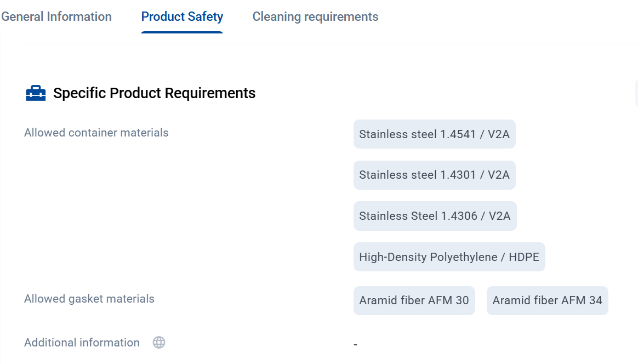Image resolution: width=638 pixels, height=364 pixels.
Task: Select the Aramid fiber AFM 30 chip
Action: coord(414,300)
